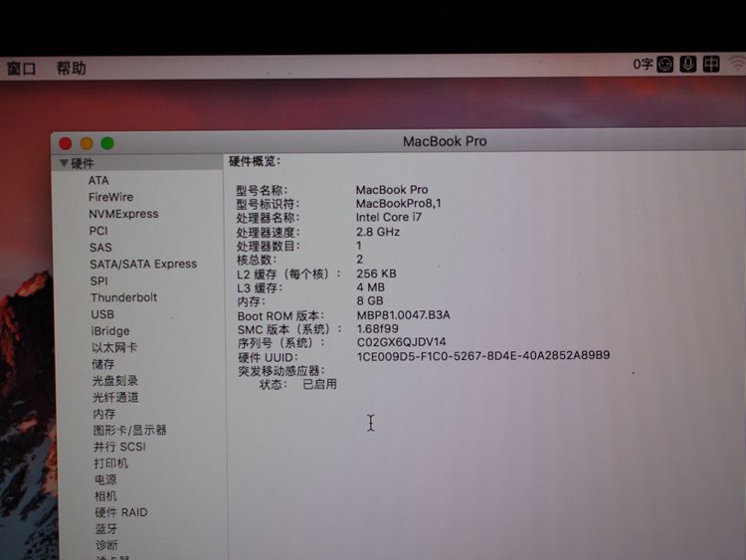Select 电源 in the sidebar

tap(105, 479)
